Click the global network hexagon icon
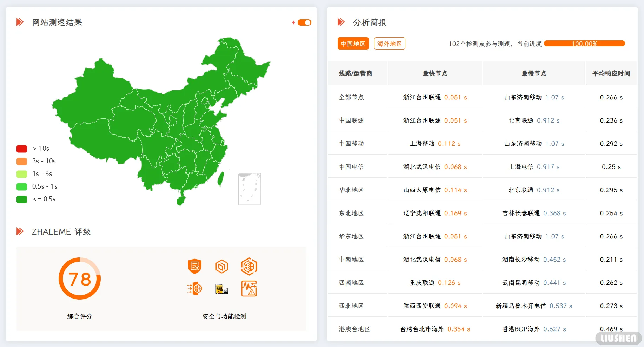This screenshot has width=644, height=347. tap(249, 266)
